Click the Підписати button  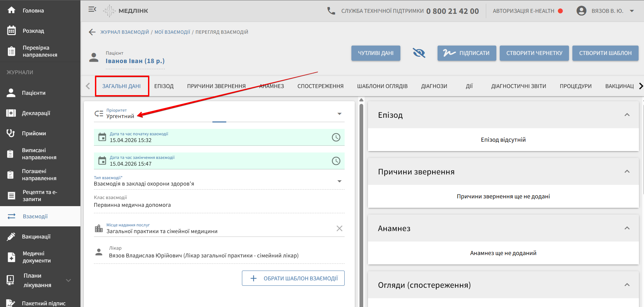(467, 53)
